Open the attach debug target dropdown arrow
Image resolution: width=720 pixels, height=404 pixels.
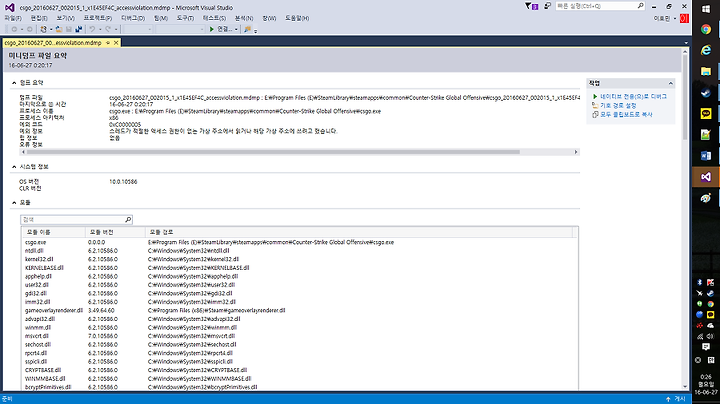coord(236,29)
